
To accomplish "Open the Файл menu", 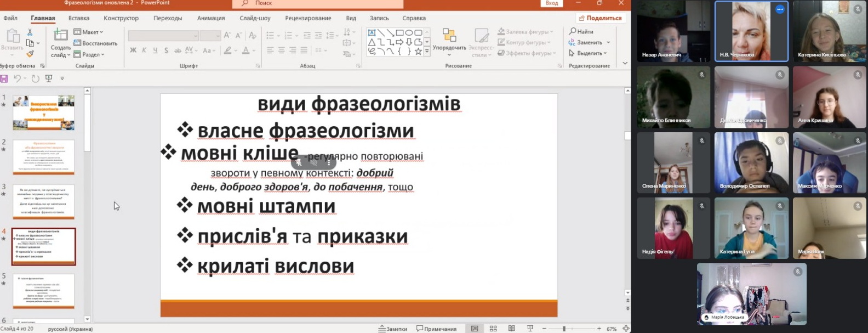I will click(x=10, y=18).
